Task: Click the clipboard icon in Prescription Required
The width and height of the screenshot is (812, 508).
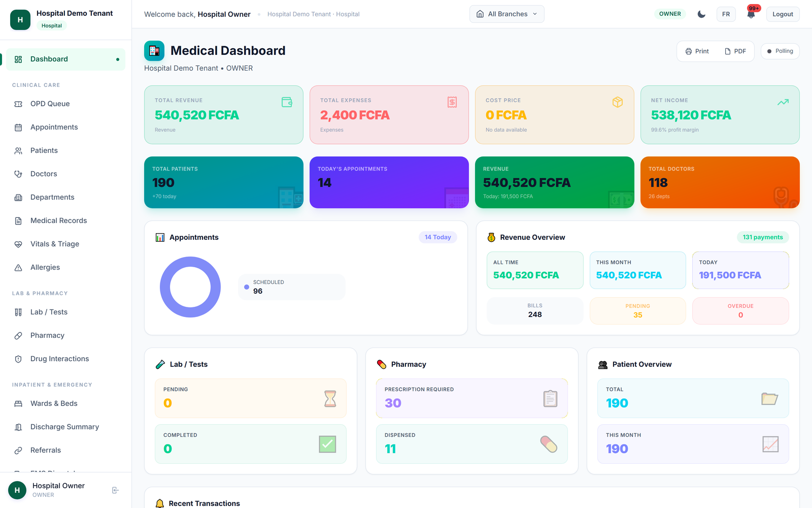Action: point(550,399)
